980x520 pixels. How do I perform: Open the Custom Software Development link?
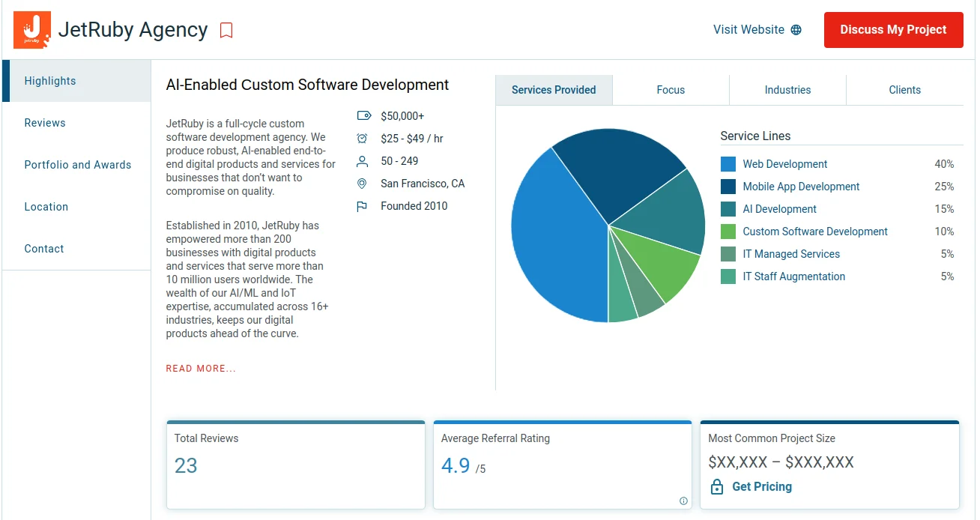pos(815,232)
